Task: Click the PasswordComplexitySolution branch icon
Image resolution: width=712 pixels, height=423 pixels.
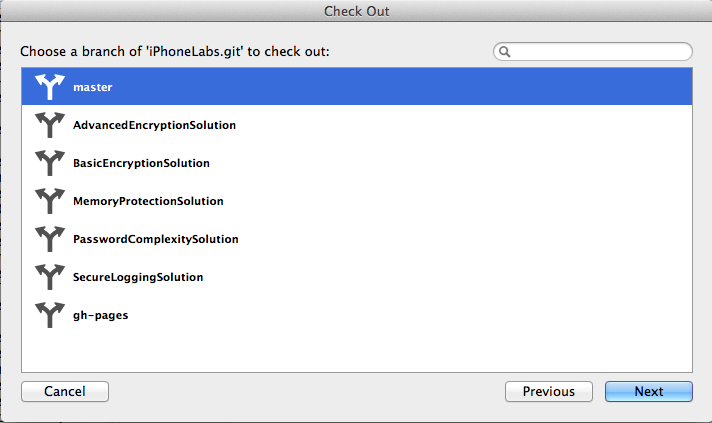Action: pos(49,239)
